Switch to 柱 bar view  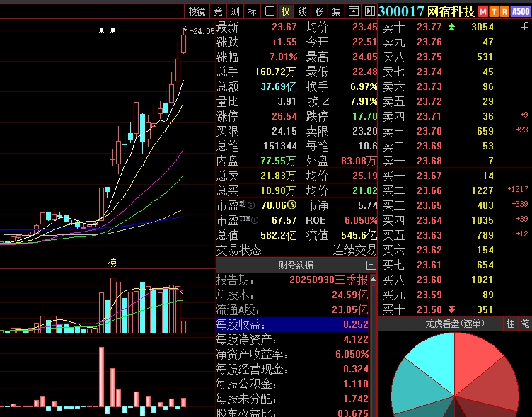(x=510, y=324)
